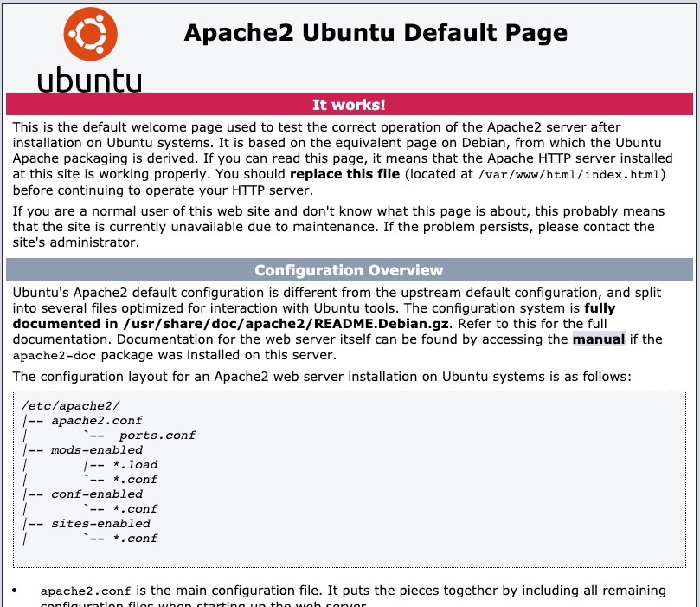
Task: Click "*.conf" listed under conf-enabled
Action: [x=135, y=509]
